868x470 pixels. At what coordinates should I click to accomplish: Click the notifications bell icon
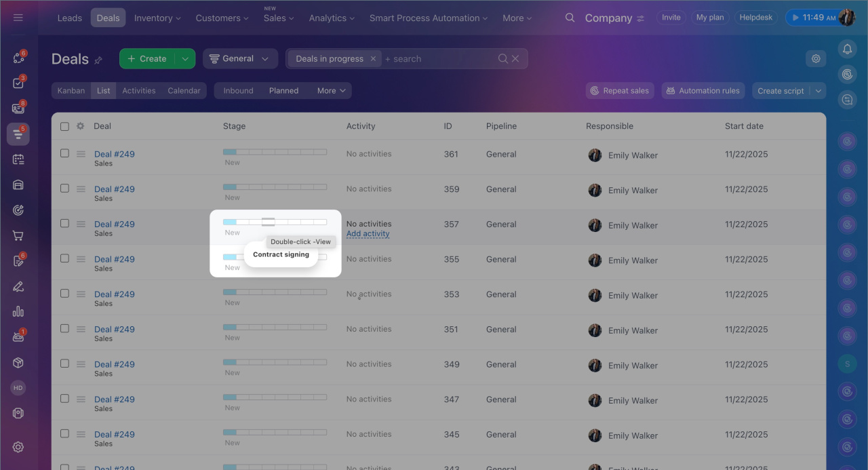846,49
